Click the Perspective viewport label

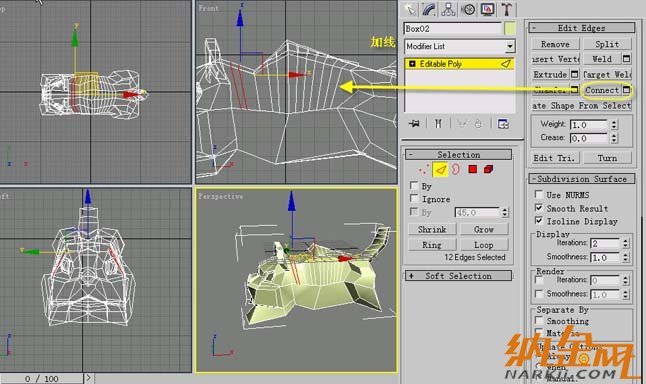pos(220,196)
